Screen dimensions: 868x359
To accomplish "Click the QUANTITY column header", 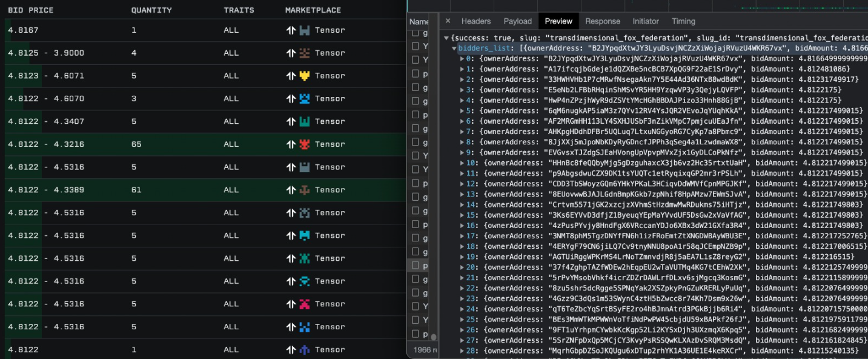I will (151, 10).
